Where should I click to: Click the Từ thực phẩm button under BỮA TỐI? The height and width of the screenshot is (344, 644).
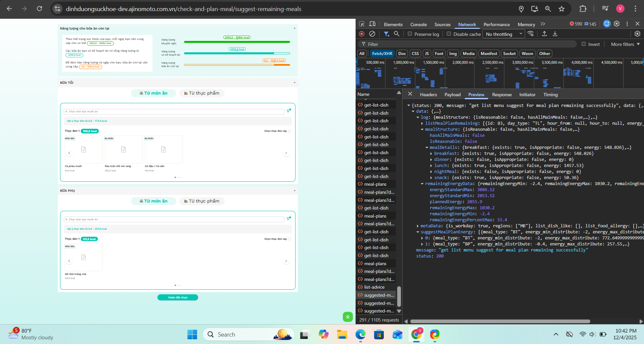[x=202, y=93]
